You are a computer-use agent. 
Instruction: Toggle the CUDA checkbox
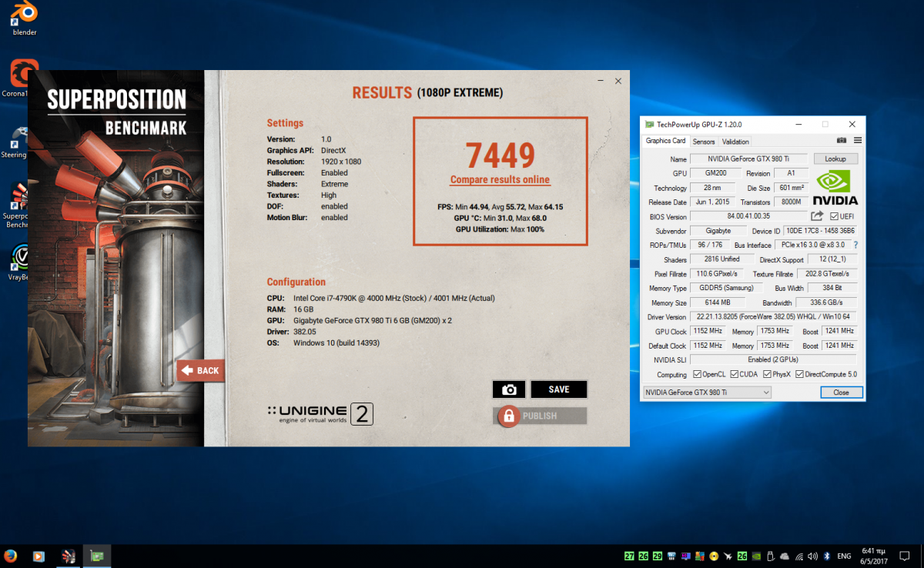click(734, 374)
